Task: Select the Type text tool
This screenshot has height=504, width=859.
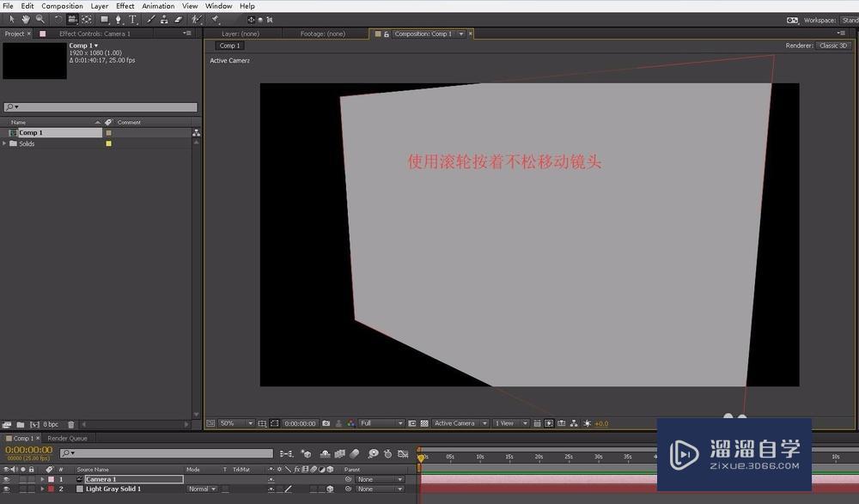Action: tap(132, 19)
